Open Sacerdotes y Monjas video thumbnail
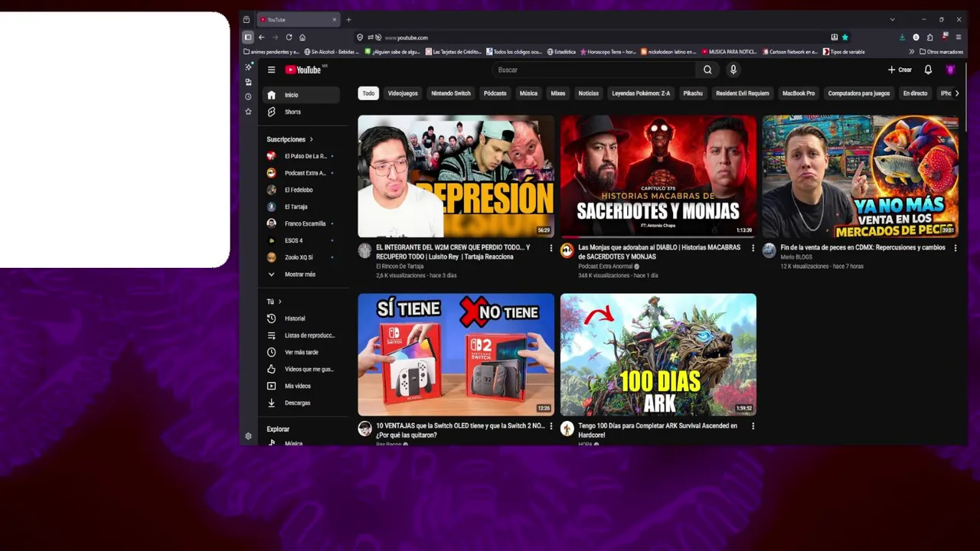 coord(658,176)
